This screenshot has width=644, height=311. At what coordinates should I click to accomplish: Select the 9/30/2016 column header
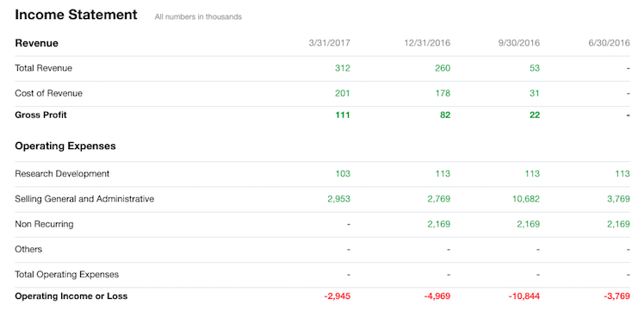coord(519,43)
